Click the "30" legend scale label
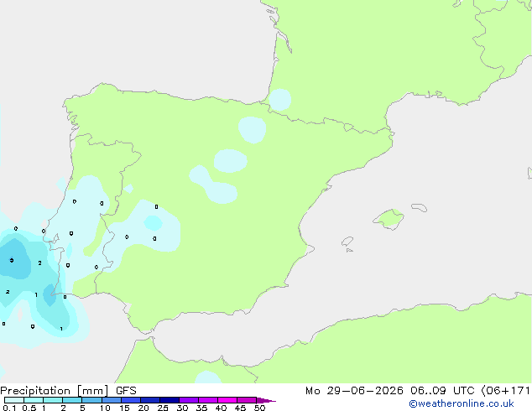Screen dimensions: 532x411 pyautogui.click(x=182, y=408)
